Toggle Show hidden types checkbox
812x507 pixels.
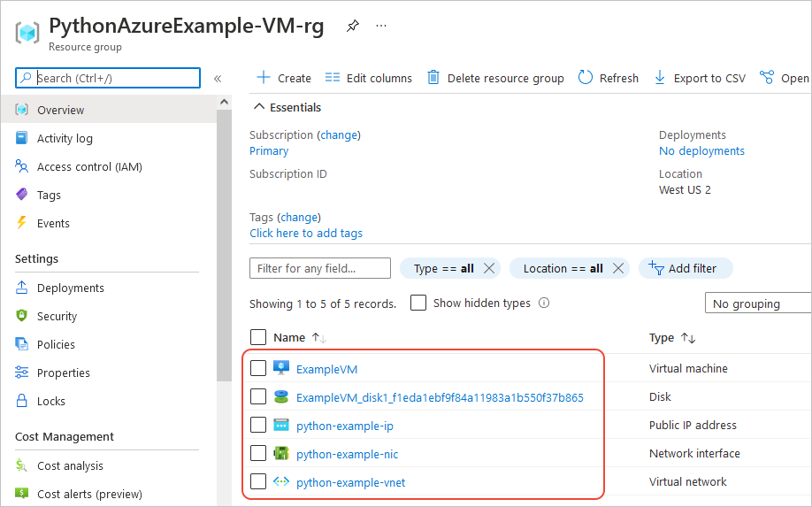point(418,303)
